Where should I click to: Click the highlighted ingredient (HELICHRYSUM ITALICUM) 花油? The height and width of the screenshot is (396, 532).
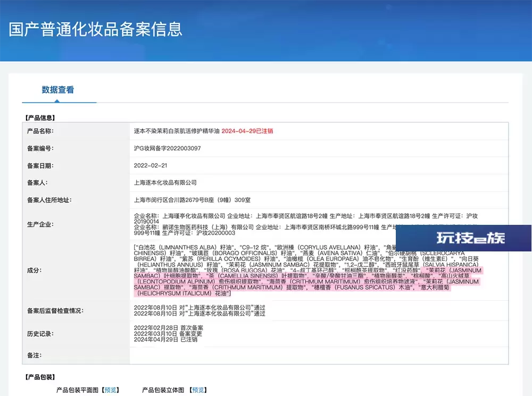point(181,293)
